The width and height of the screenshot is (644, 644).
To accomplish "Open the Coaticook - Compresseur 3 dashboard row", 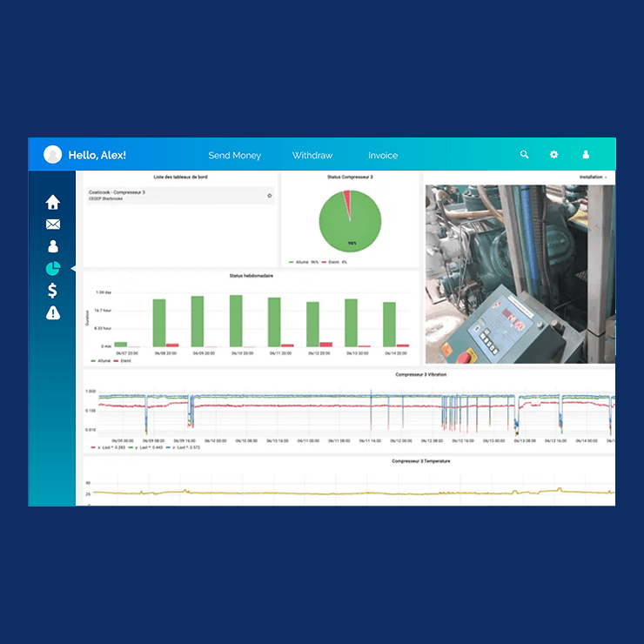I will click(180, 196).
